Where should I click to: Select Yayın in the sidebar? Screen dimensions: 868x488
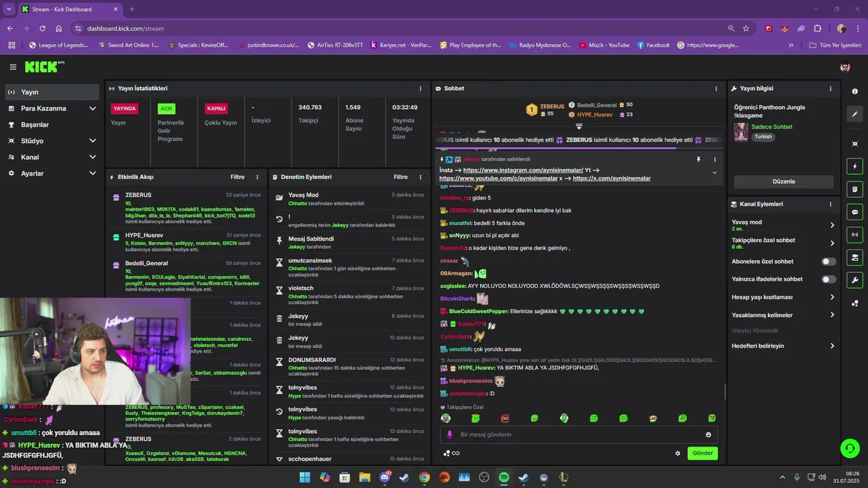pyautogui.click(x=52, y=92)
